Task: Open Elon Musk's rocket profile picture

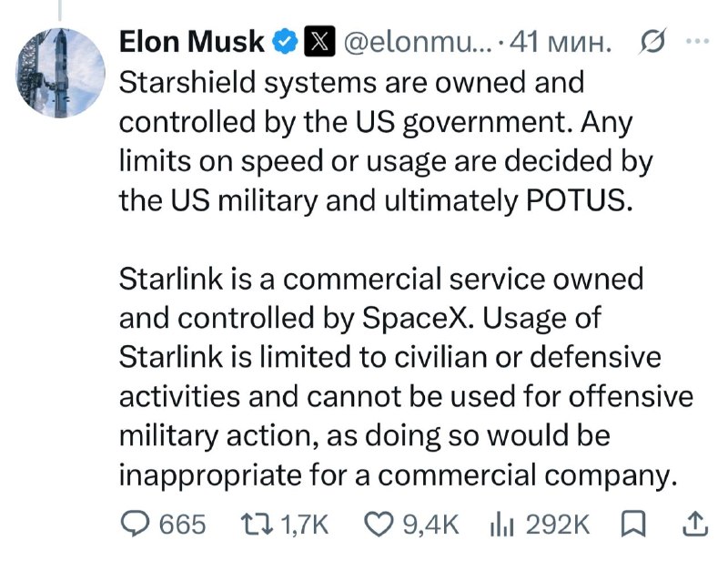Action: pos(60,73)
